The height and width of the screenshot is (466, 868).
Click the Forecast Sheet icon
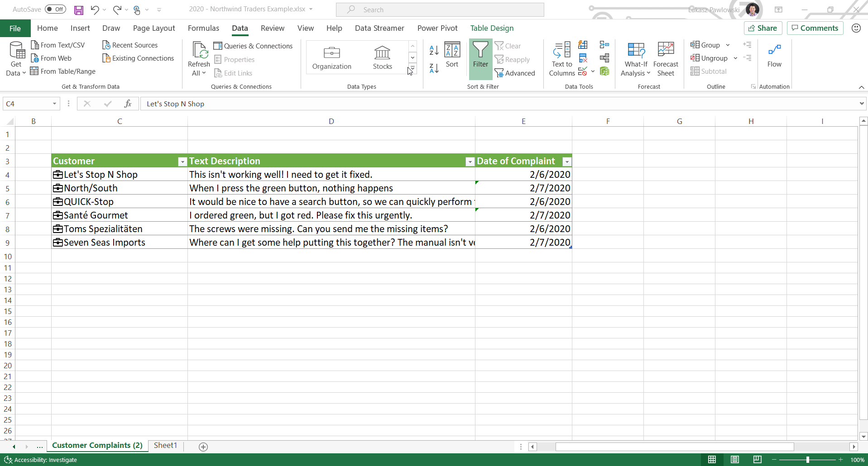coord(666,59)
